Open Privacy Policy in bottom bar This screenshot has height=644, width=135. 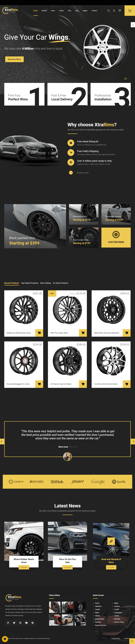coord(116,638)
